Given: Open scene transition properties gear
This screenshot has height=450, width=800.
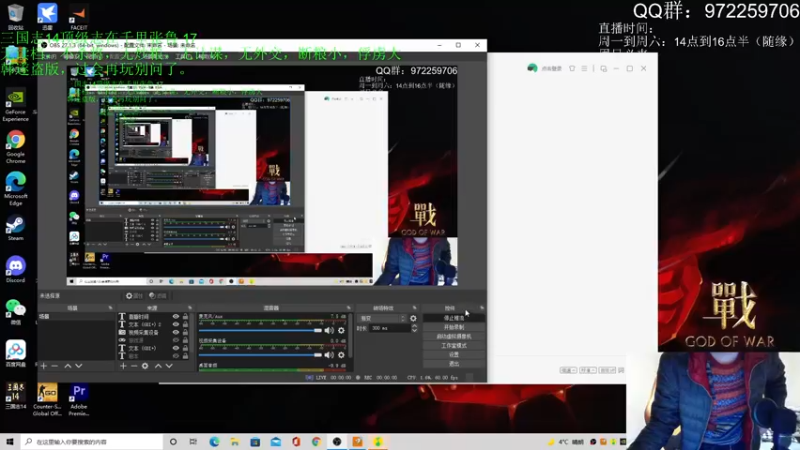Looking at the screenshot, I should point(413,318).
